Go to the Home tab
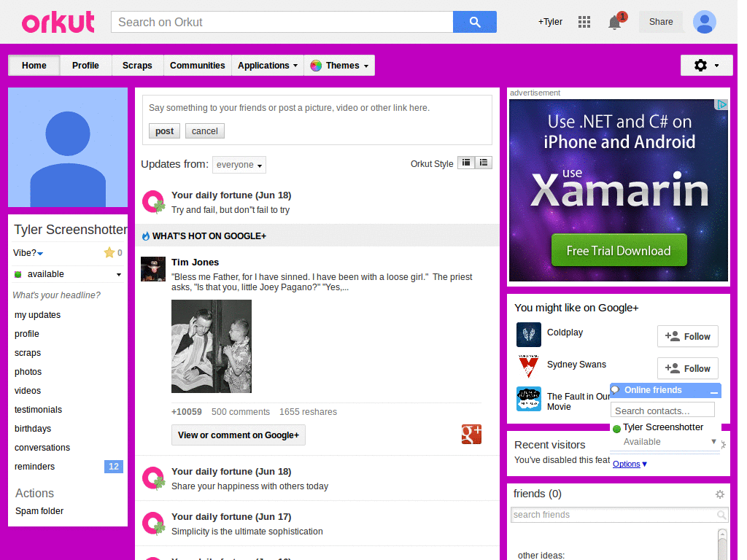The width and height of the screenshot is (747, 560). pos(34,65)
